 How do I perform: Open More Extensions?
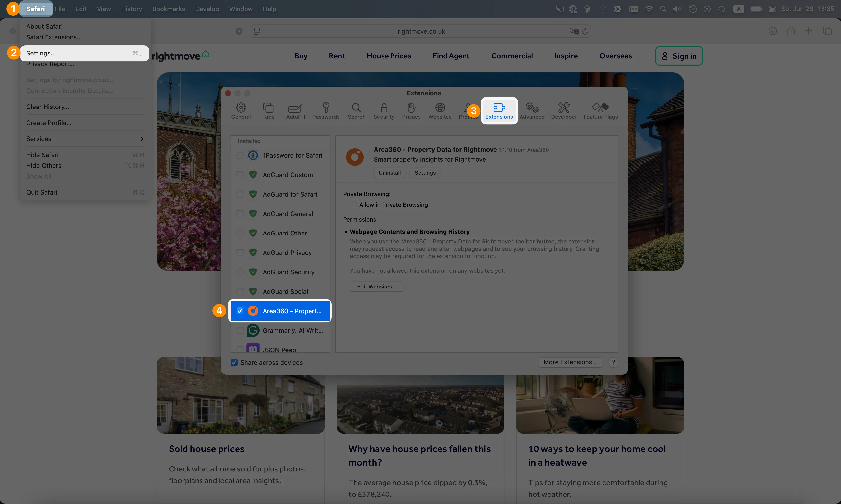(570, 362)
